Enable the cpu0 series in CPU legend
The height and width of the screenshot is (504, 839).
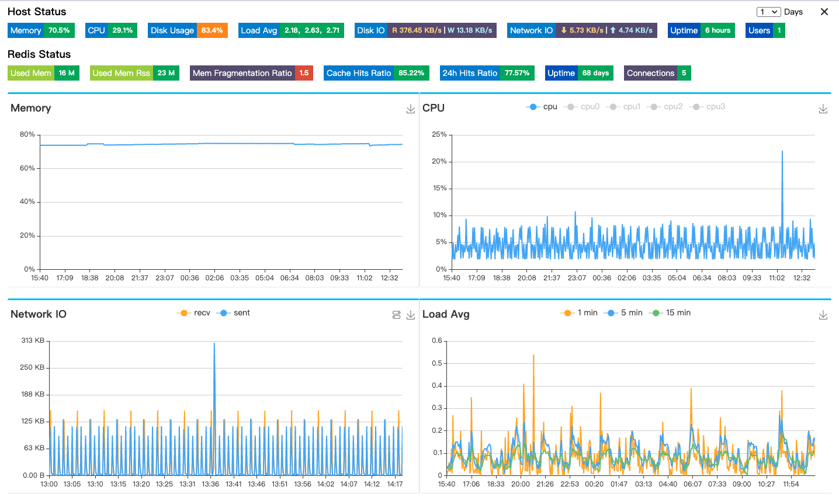(x=582, y=107)
